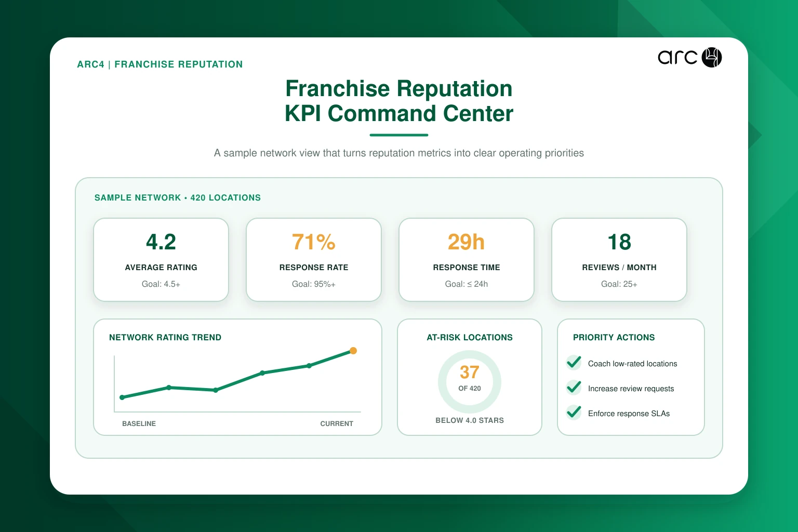Click the checkmark beside Enforce response SLAs
The image size is (798, 532).
click(574, 412)
